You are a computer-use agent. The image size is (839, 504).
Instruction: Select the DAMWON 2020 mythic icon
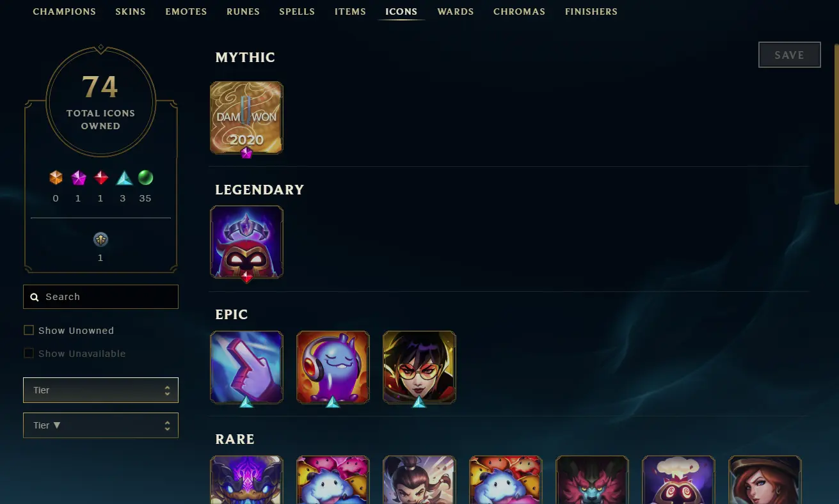pos(246,118)
